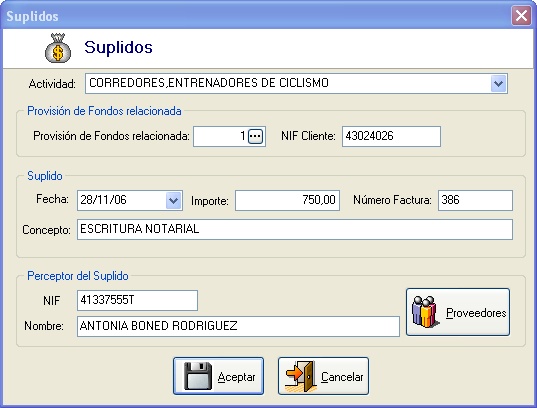Open the provisión lookup ellipsis button
Screen dimensions: 537x408
(x=255, y=136)
